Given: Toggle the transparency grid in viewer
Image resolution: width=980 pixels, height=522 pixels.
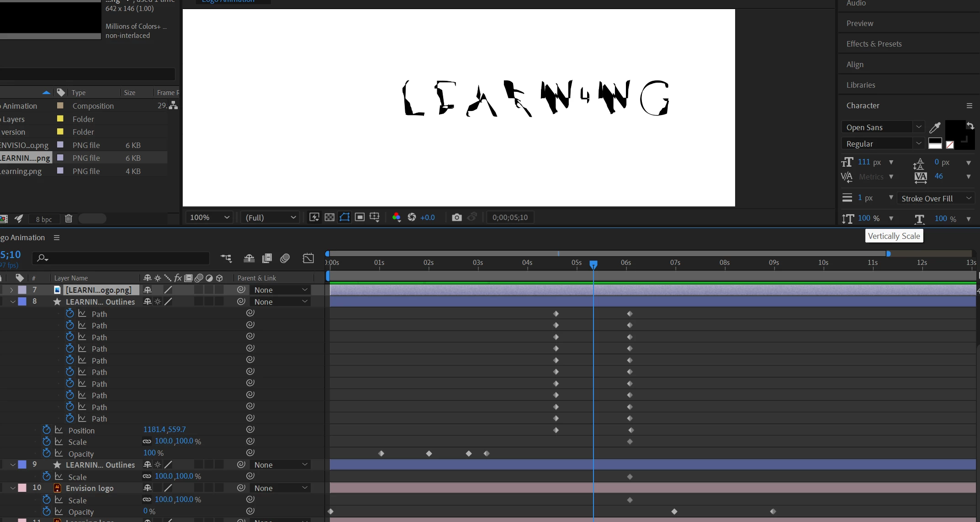Looking at the screenshot, I should click(329, 217).
